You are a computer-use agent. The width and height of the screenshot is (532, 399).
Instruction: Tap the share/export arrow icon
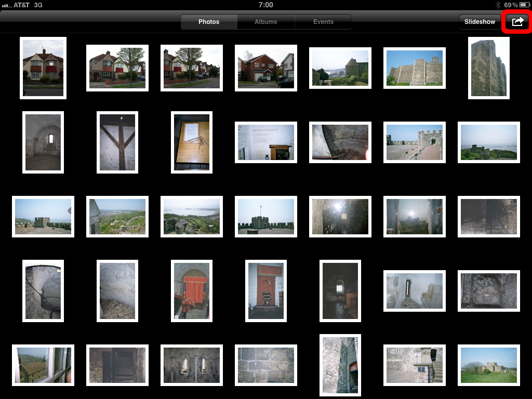tap(517, 22)
